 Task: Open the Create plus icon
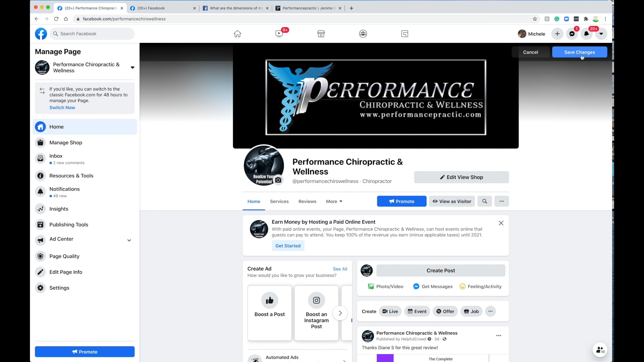coord(557,34)
